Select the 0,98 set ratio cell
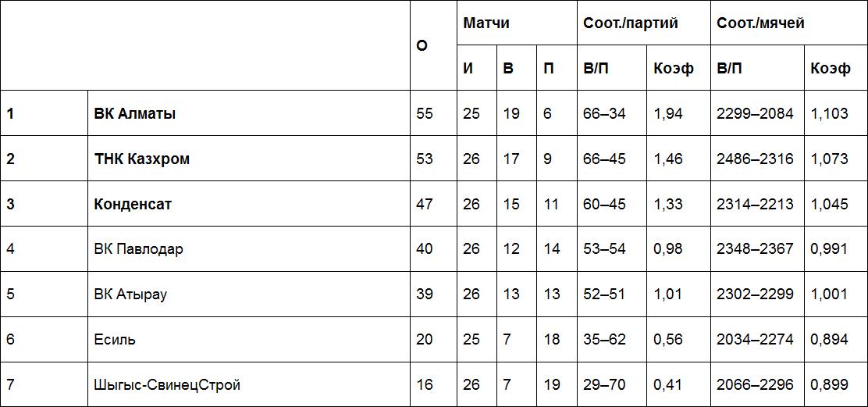 pyautogui.click(x=668, y=249)
